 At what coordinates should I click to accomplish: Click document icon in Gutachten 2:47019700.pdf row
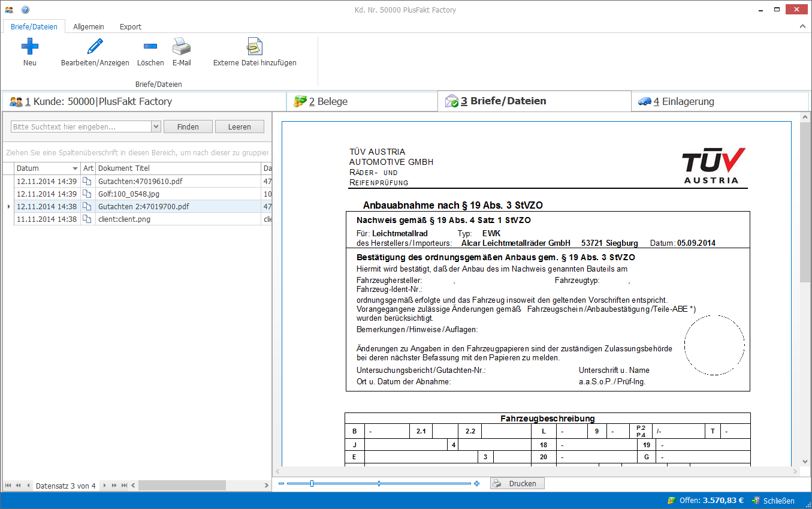[87, 206]
